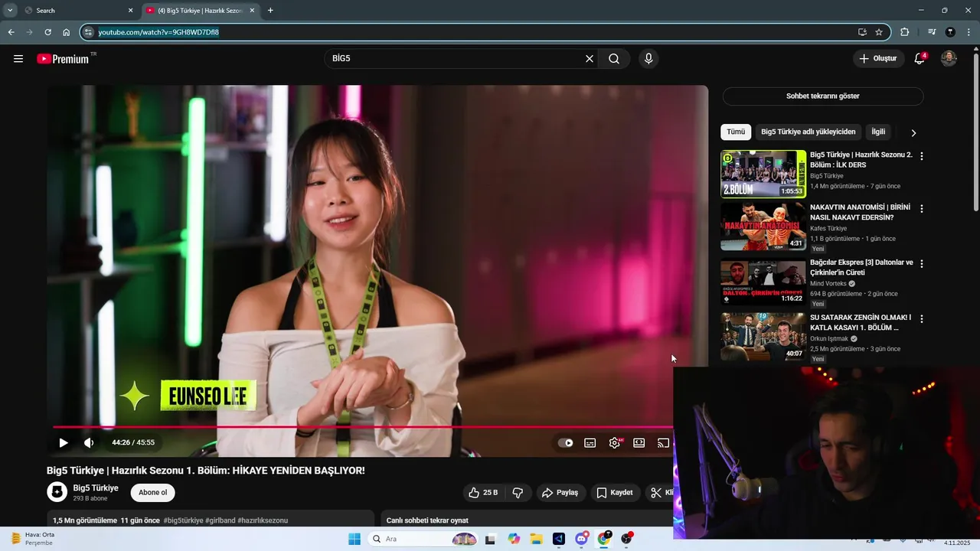
Task: Reload the page
Action: pyautogui.click(x=47, y=32)
